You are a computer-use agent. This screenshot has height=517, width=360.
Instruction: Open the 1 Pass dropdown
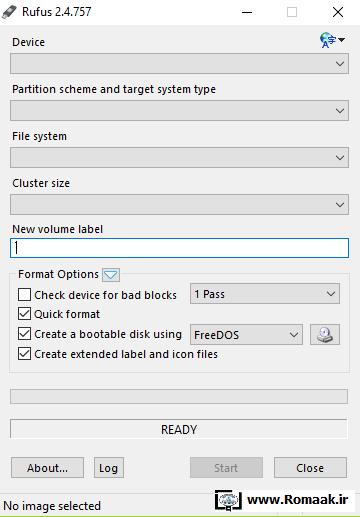click(x=265, y=294)
